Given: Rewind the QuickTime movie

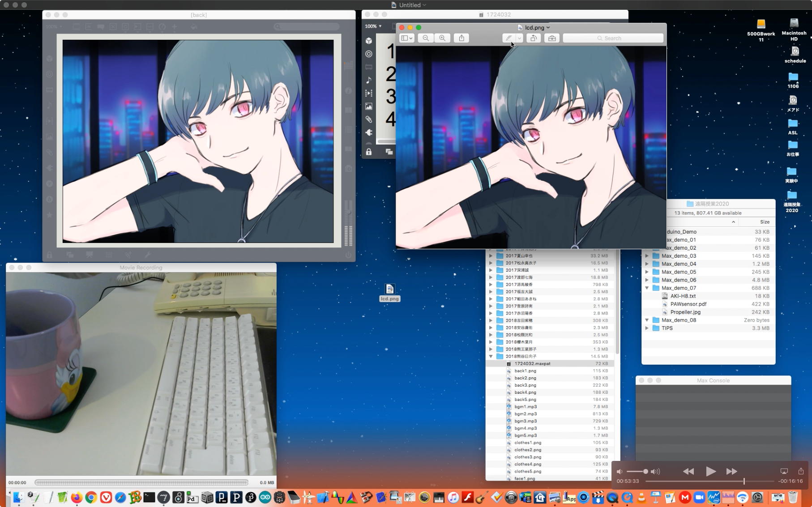Looking at the screenshot, I should coord(688,472).
